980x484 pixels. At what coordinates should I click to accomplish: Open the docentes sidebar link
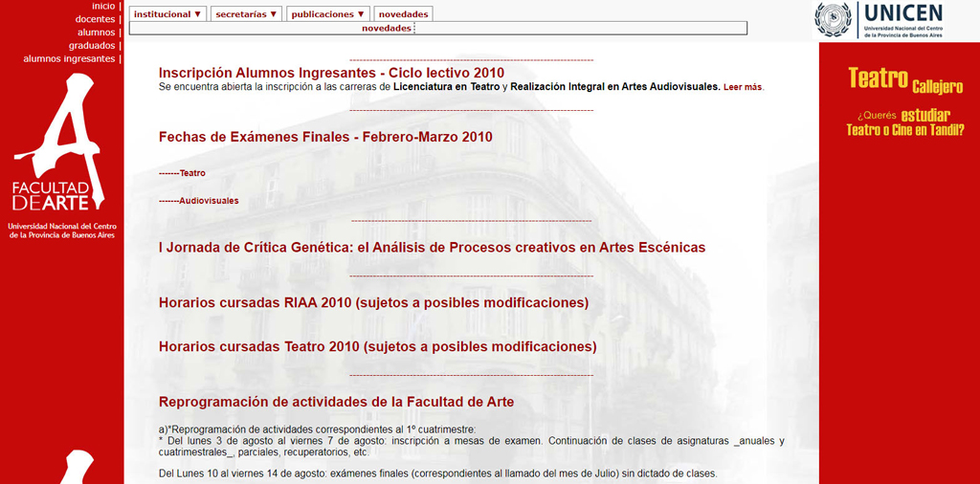[x=95, y=19]
